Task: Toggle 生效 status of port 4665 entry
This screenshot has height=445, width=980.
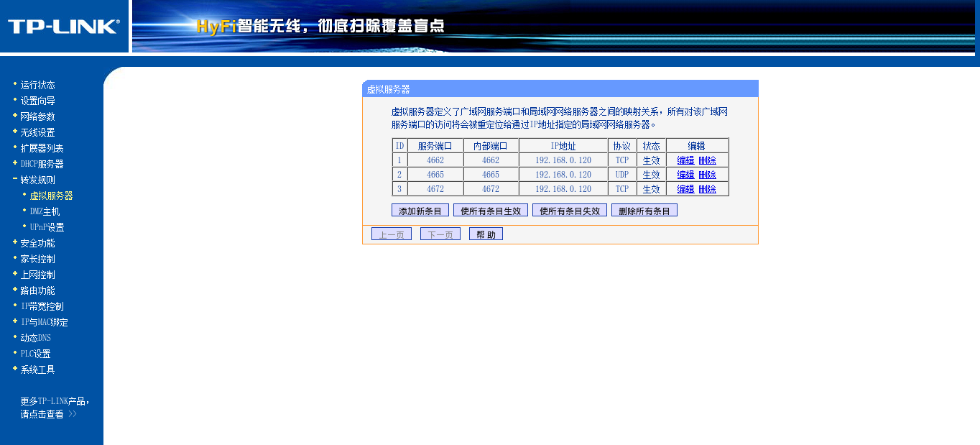Action: [x=651, y=175]
